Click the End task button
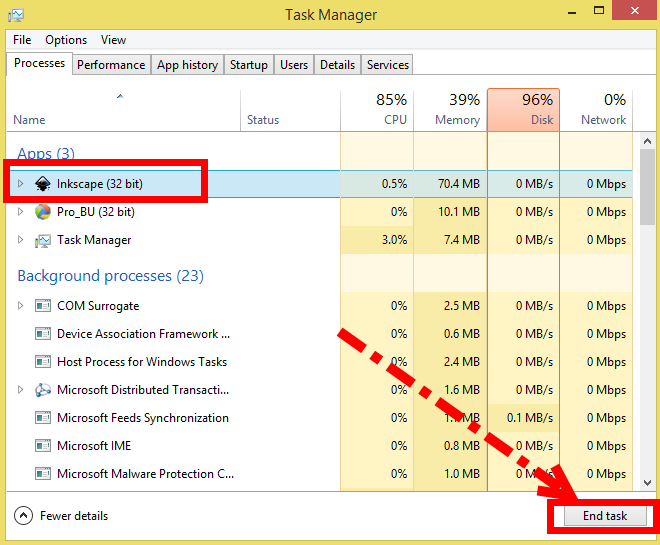The height and width of the screenshot is (545, 660). tap(605, 516)
